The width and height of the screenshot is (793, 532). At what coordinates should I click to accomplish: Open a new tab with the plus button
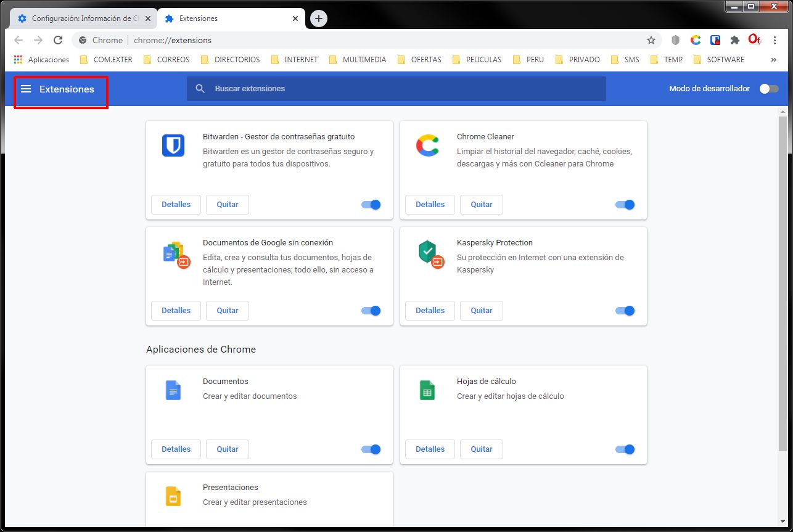[318, 18]
